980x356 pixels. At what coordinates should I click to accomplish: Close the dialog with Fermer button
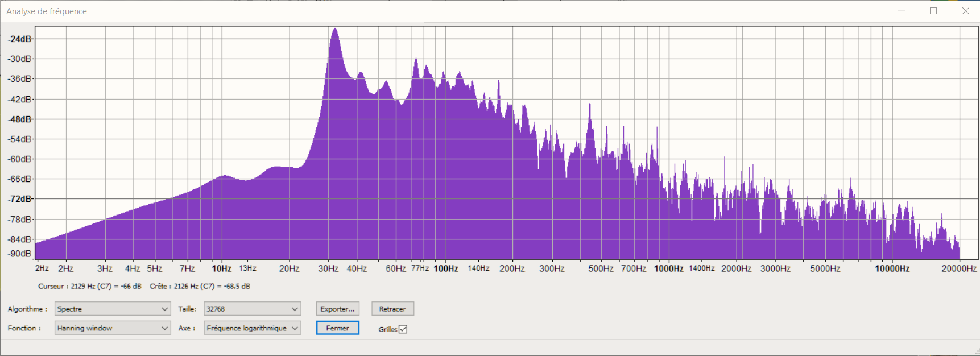pyautogui.click(x=337, y=328)
